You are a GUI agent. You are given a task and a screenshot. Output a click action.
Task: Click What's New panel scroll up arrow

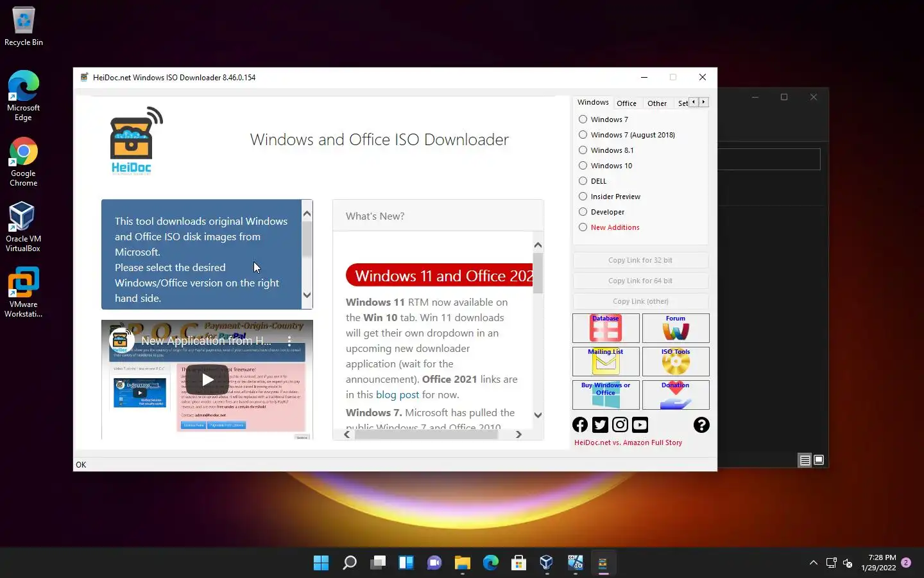tap(538, 245)
